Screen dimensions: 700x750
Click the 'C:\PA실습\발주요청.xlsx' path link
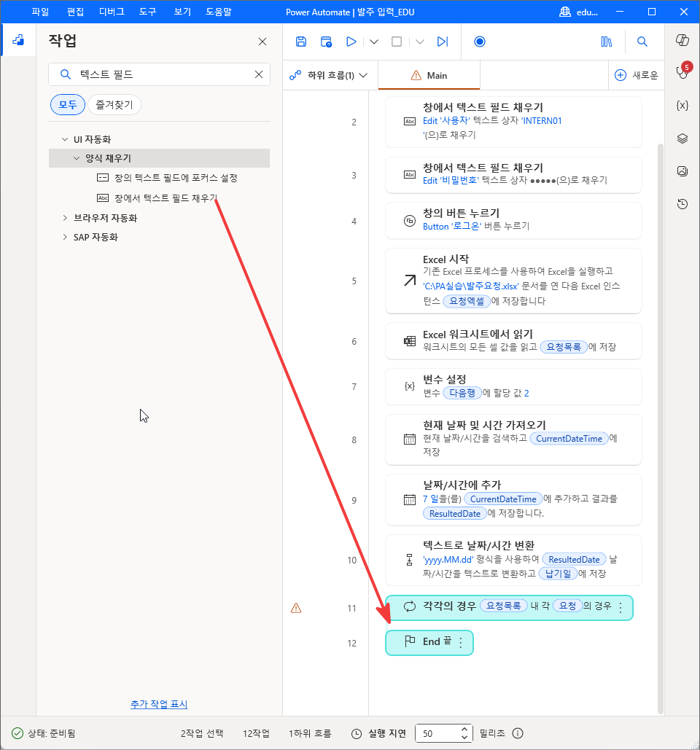[471, 286]
